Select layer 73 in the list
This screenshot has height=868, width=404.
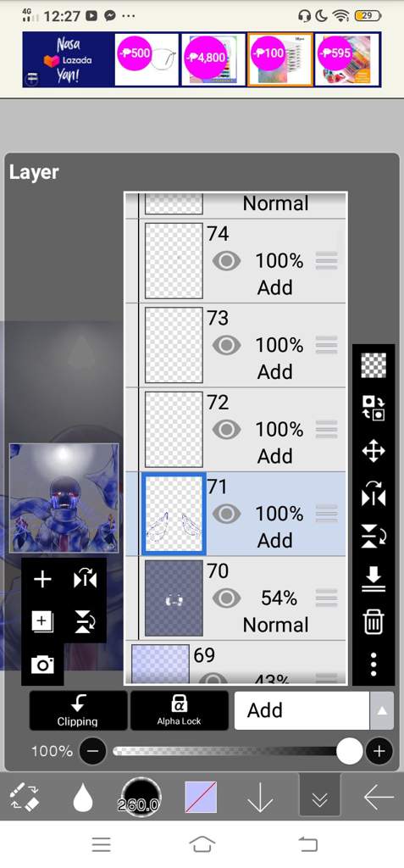235,345
